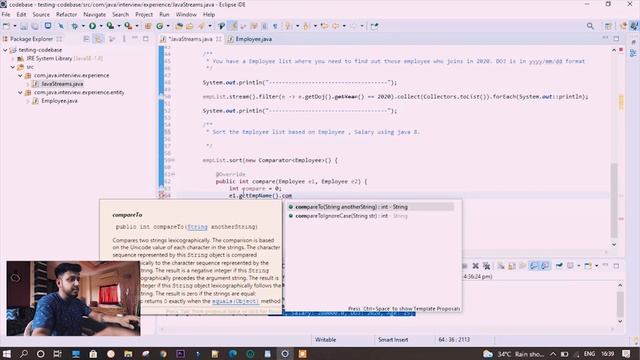Click the editor vertical scrollbar thumb
The width and height of the screenshot is (640, 360).
(614, 200)
